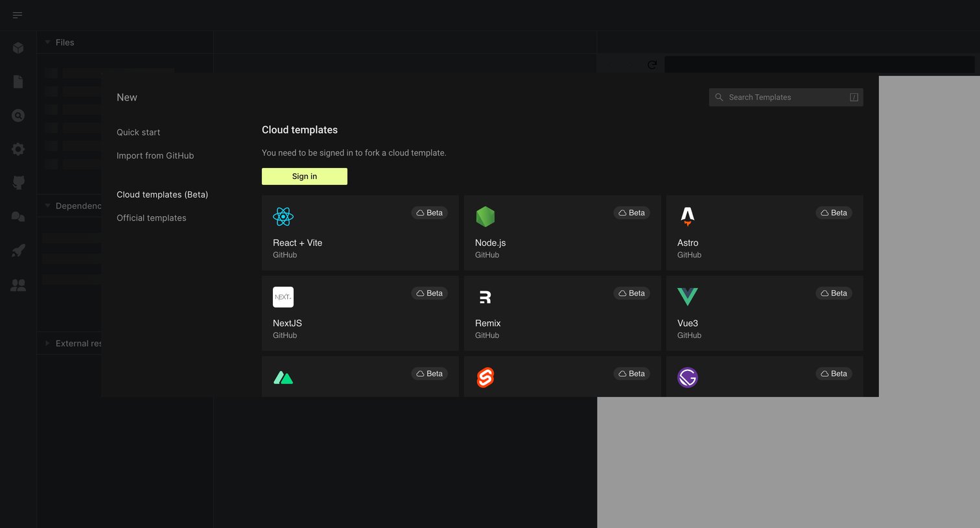Click Beta badge on Nuxt card

point(430,374)
